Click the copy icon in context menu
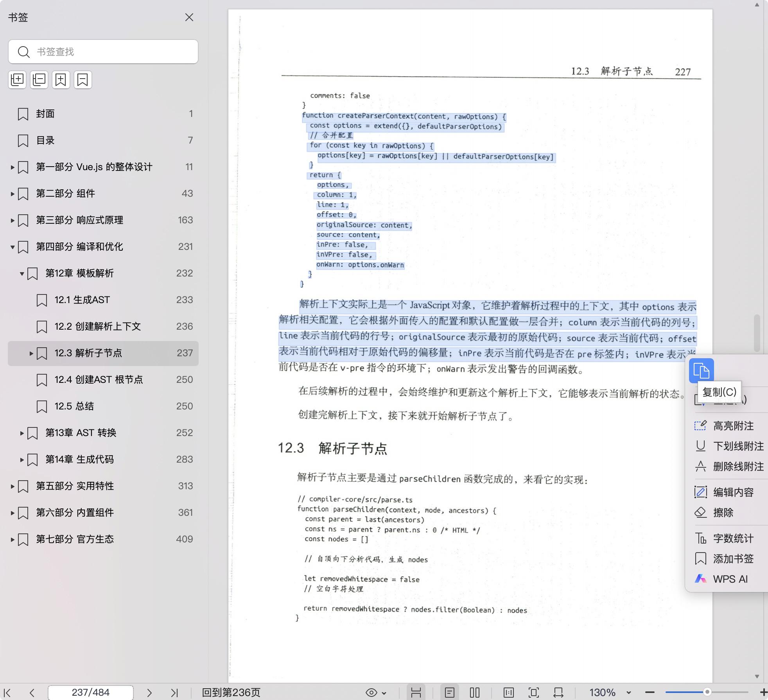768x700 pixels. pyautogui.click(x=701, y=371)
